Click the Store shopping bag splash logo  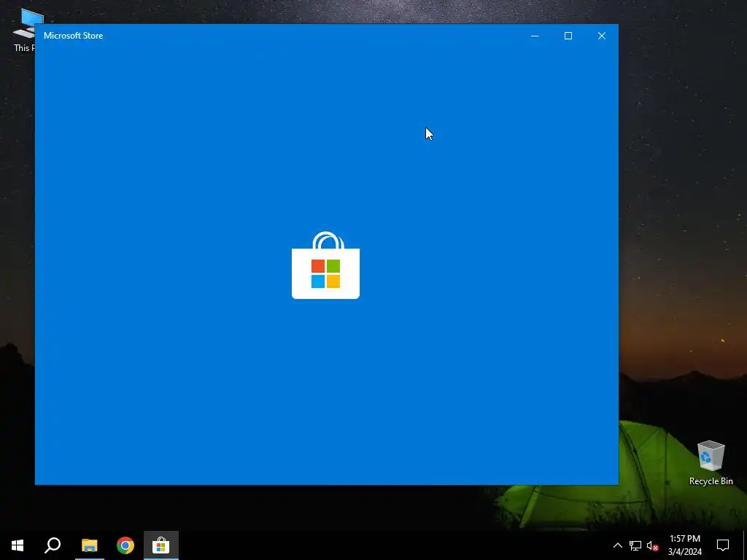[326, 265]
